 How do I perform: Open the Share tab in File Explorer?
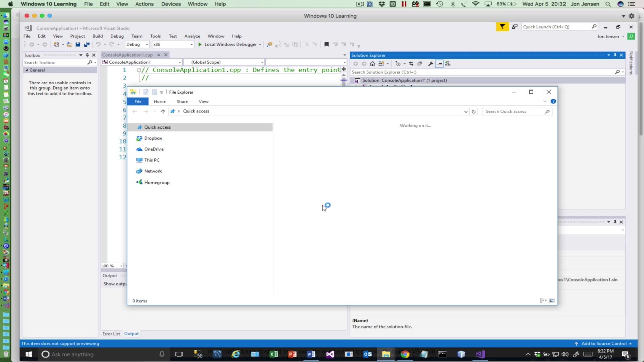point(182,101)
